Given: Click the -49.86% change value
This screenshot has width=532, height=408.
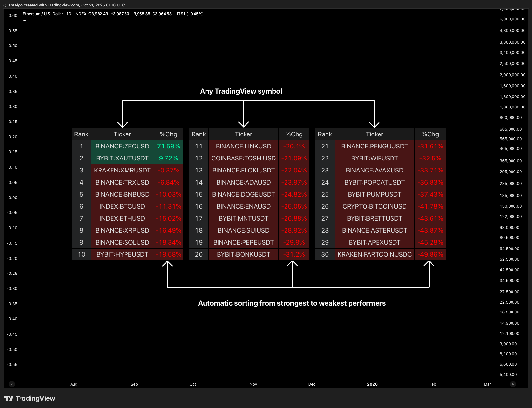Looking at the screenshot, I should coord(430,254).
